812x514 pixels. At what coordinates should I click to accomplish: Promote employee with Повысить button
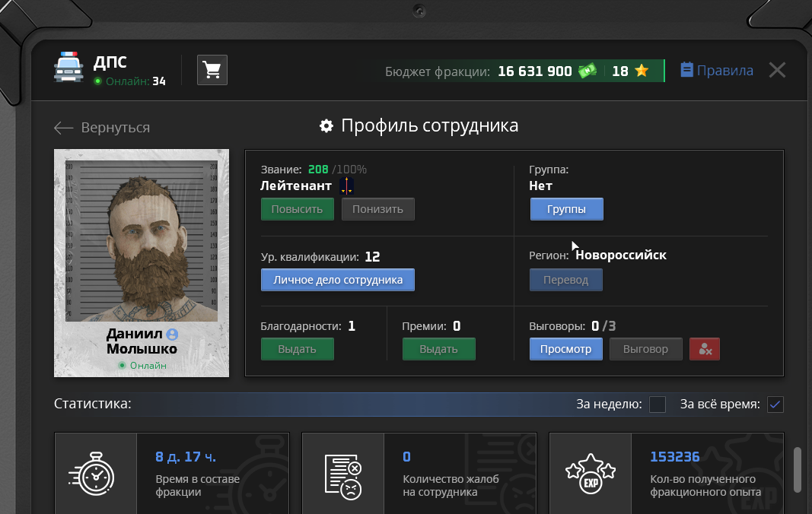click(x=298, y=209)
